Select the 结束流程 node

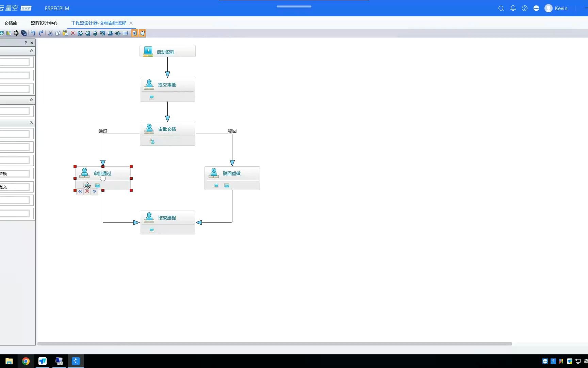click(x=167, y=223)
